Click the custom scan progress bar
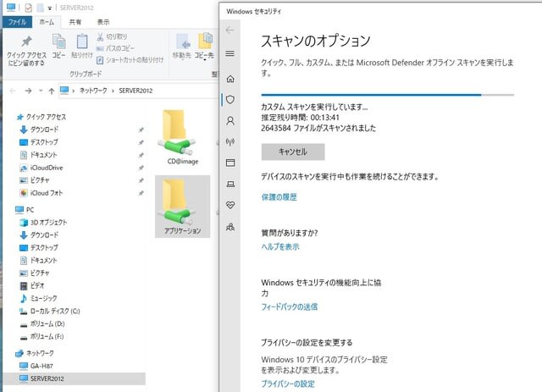542x392 pixels. pyautogui.click(x=388, y=94)
